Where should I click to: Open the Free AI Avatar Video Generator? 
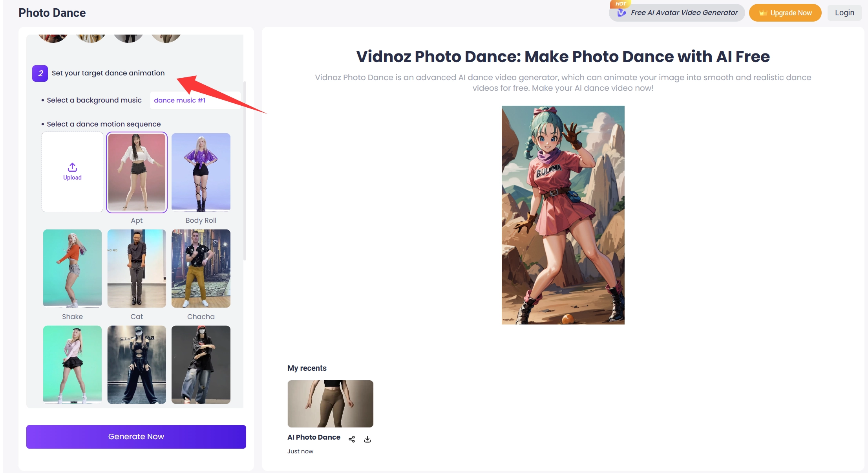tap(684, 13)
